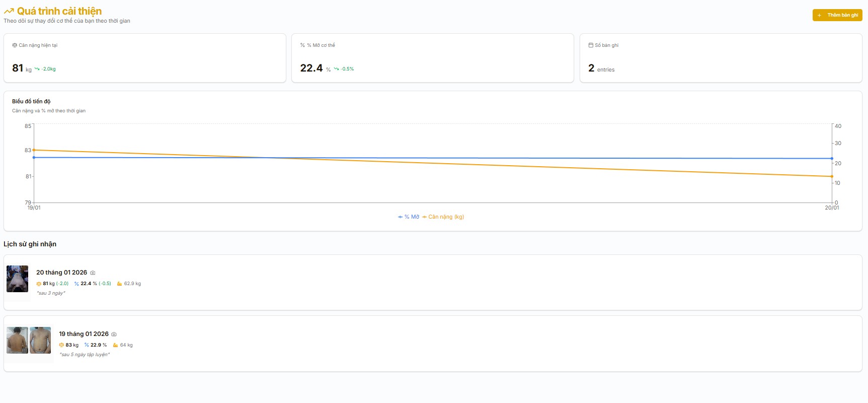
Task: Click the muscle icon next to 64 kg
Action: coord(115,345)
